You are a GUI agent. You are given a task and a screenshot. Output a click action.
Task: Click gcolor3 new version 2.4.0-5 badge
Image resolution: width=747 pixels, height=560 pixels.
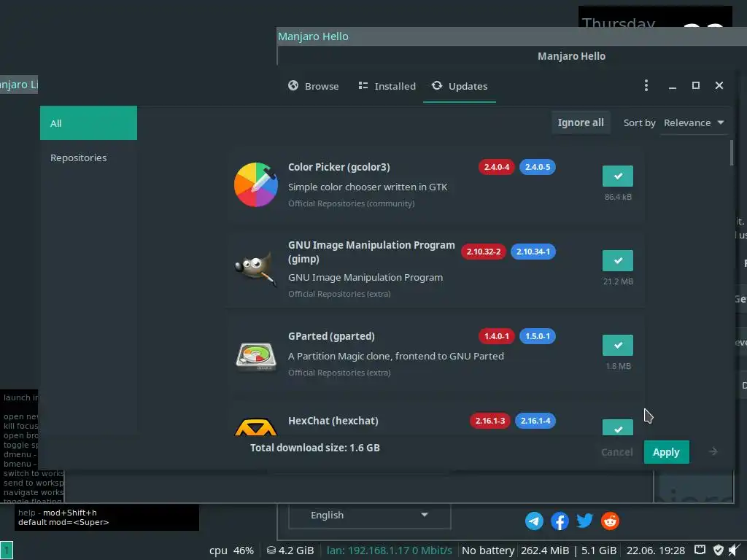click(538, 167)
